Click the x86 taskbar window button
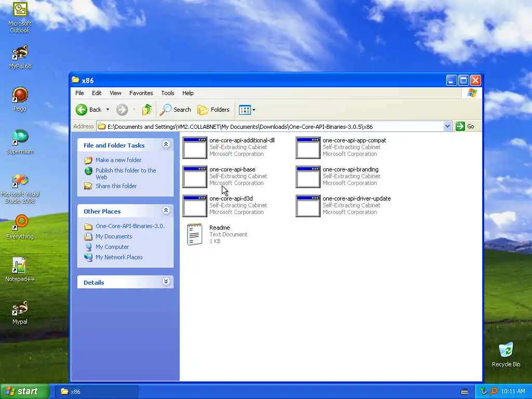 click(97, 392)
